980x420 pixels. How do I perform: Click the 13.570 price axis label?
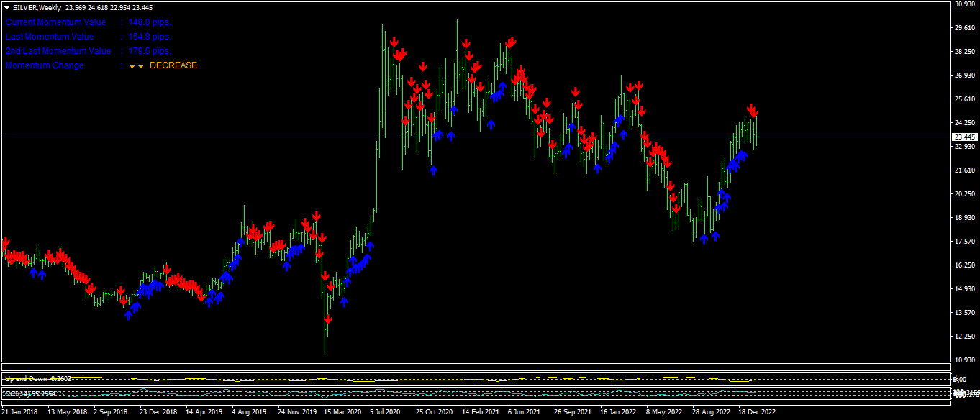[x=964, y=313]
